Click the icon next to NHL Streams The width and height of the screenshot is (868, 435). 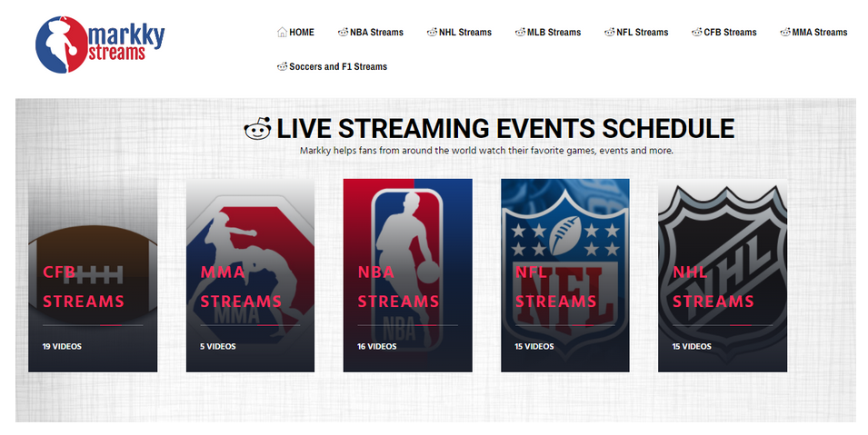pyautogui.click(x=432, y=33)
